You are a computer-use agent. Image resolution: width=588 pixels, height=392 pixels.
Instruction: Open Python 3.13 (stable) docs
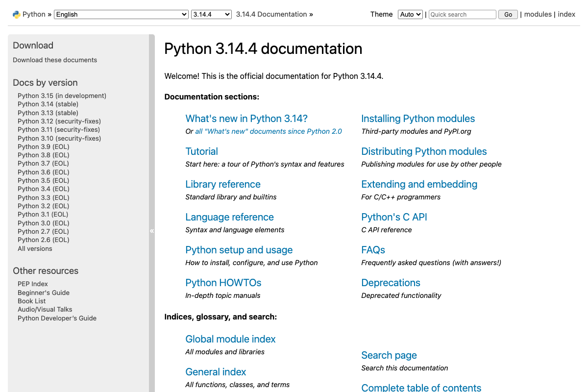click(48, 113)
